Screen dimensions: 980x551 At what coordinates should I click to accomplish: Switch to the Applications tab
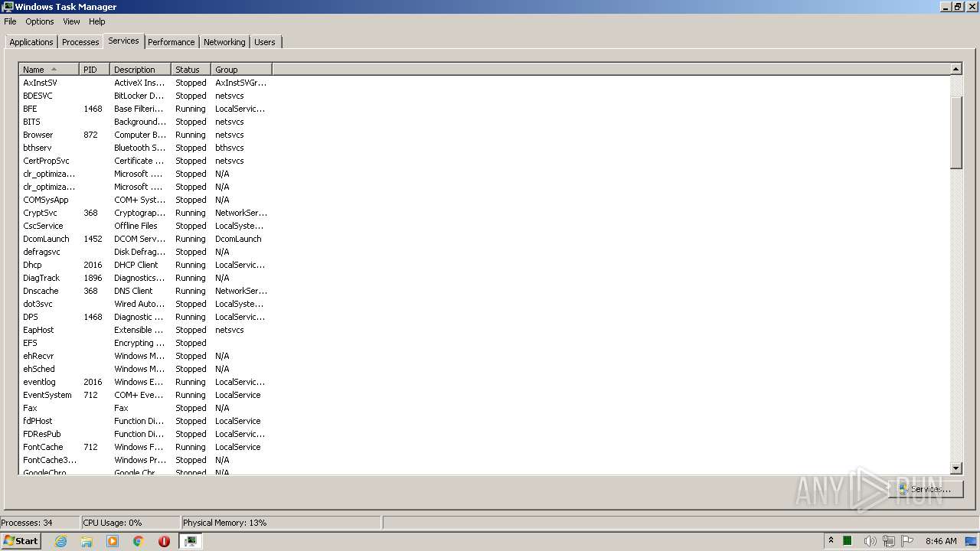(31, 42)
